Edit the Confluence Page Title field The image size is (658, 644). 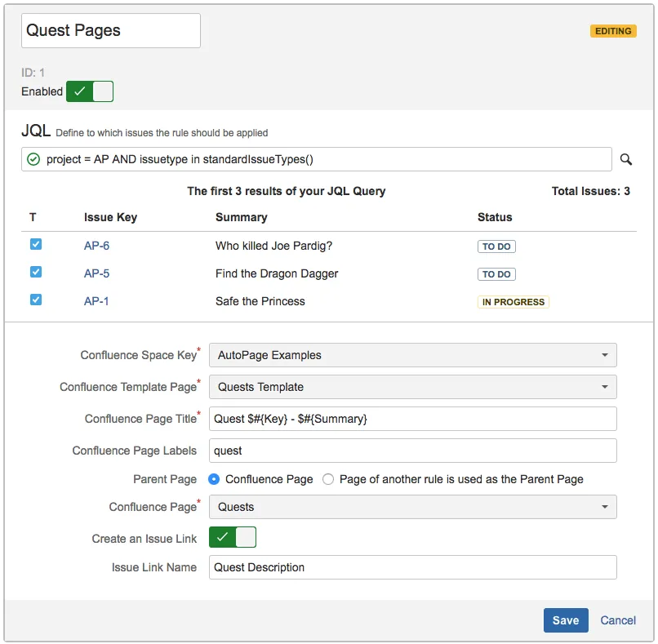point(412,419)
